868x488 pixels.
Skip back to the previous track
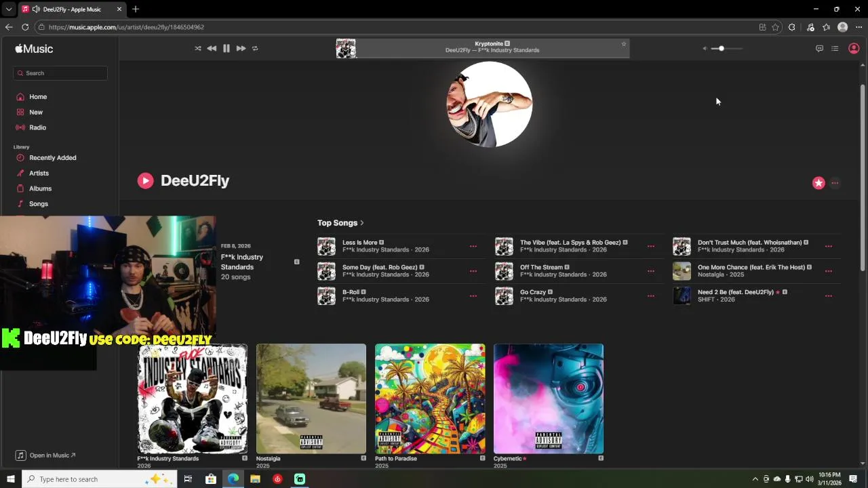(x=212, y=48)
